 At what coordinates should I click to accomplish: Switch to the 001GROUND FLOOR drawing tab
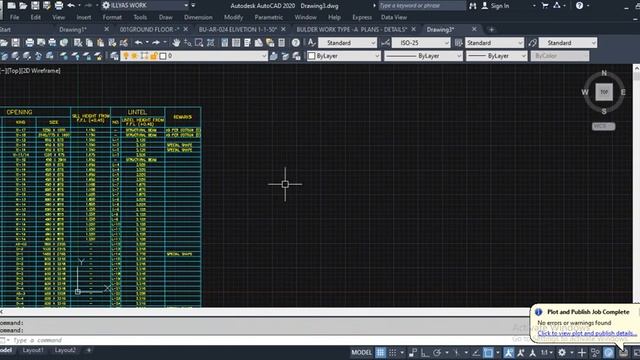149,29
